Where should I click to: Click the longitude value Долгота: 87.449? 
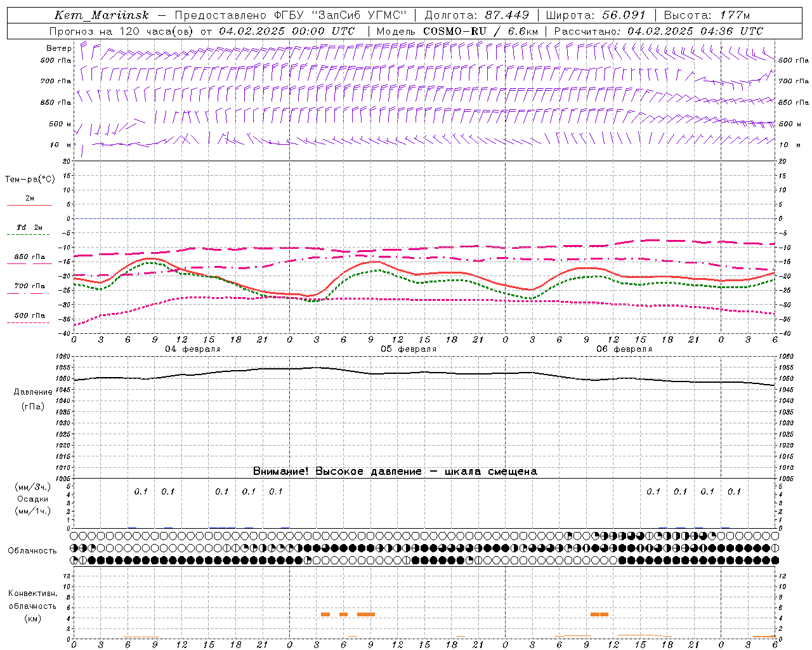pos(476,15)
